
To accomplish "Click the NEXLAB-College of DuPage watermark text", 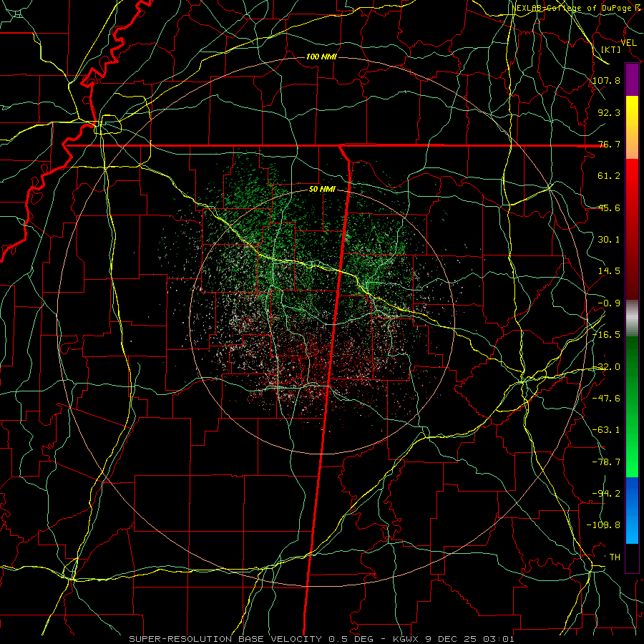I will [576, 8].
